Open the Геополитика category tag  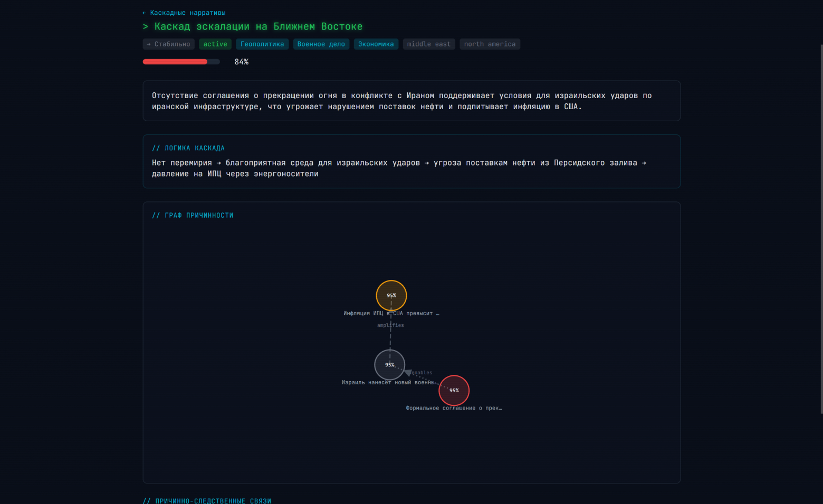click(x=262, y=44)
